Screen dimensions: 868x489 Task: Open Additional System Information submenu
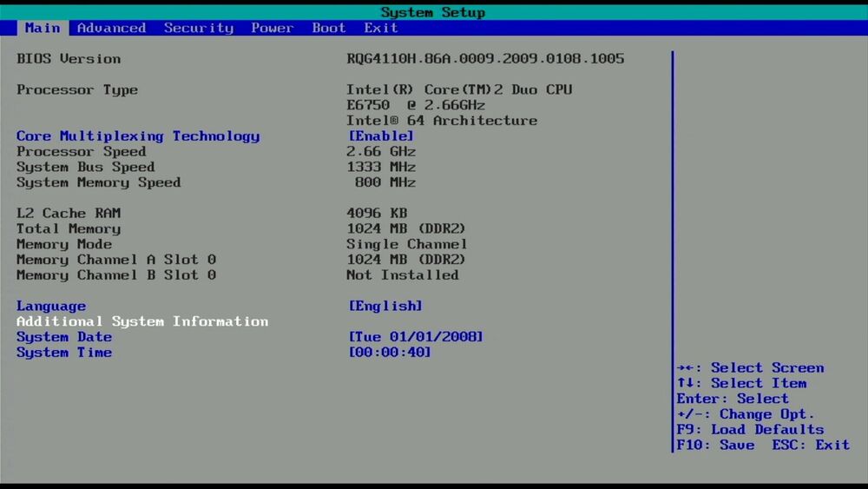[142, 321]
